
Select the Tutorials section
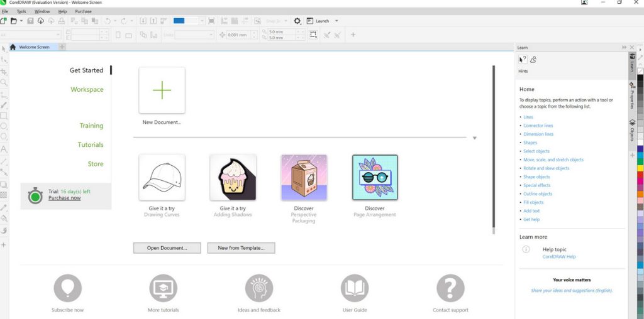(x=91, y=144)
